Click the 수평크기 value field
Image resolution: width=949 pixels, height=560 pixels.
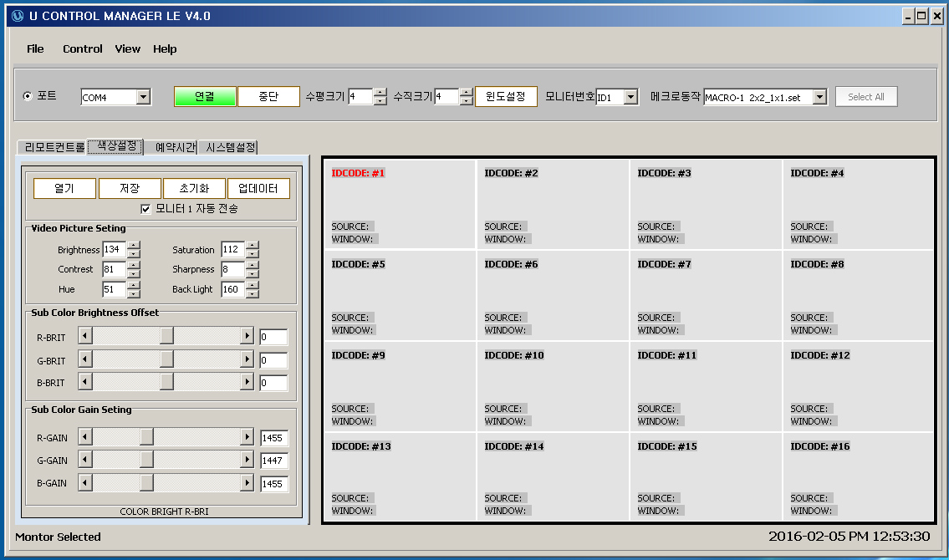click(360, 97)
